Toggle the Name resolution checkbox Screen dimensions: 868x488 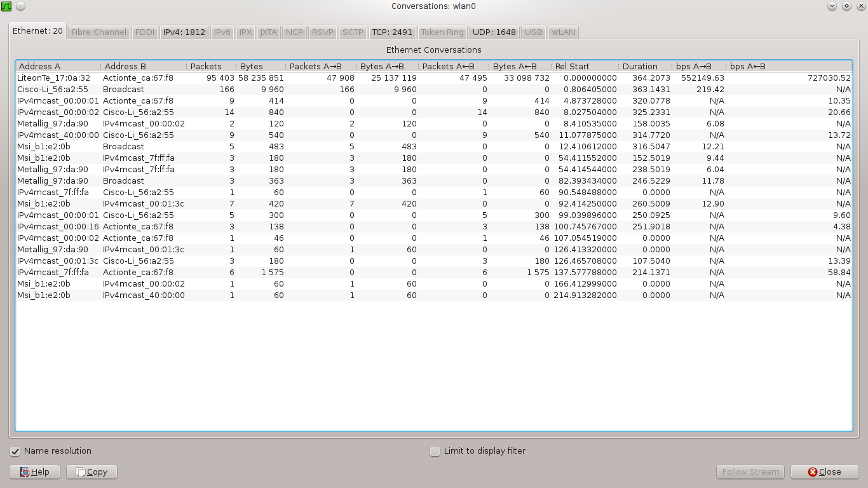pos(16,451)
